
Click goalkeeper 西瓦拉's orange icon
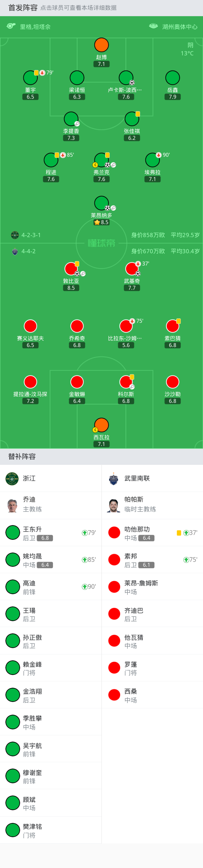[101, 425]
